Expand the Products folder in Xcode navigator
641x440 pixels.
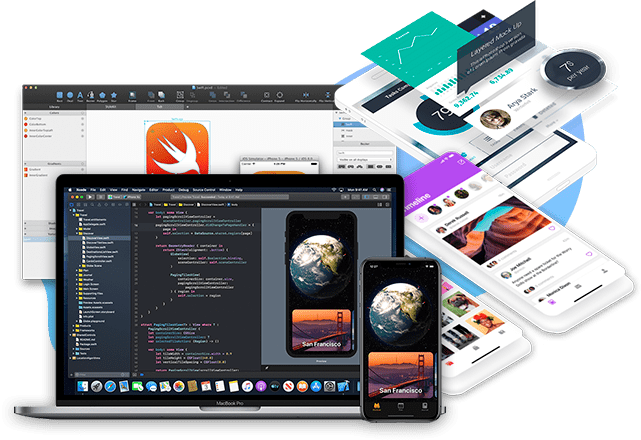click(x=73, y=326)
